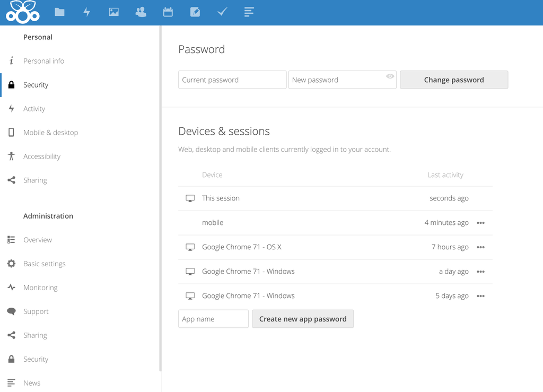The height and width of the screenshot is (392, 543).
Task: Open the Files app icon
Action: coord(59,12)
